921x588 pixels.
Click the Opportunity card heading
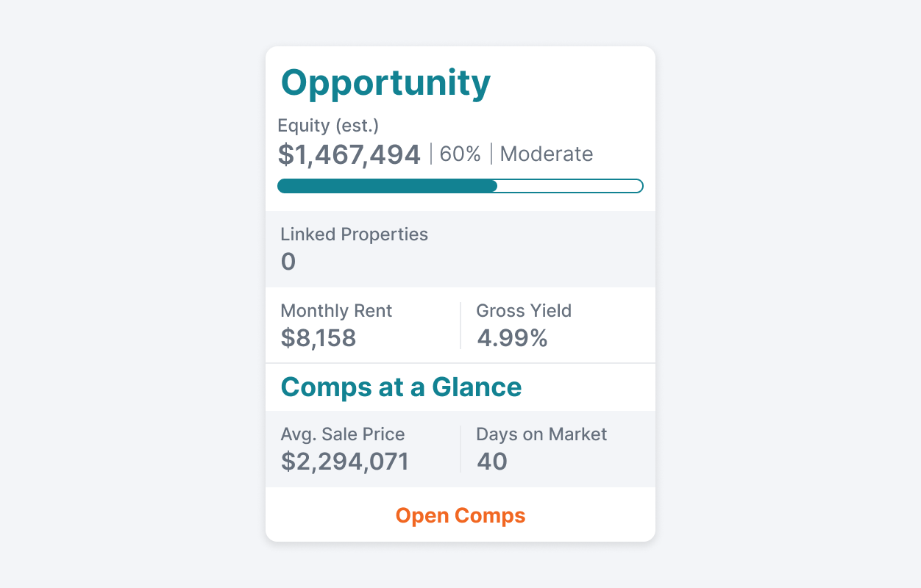pos(385,82)
